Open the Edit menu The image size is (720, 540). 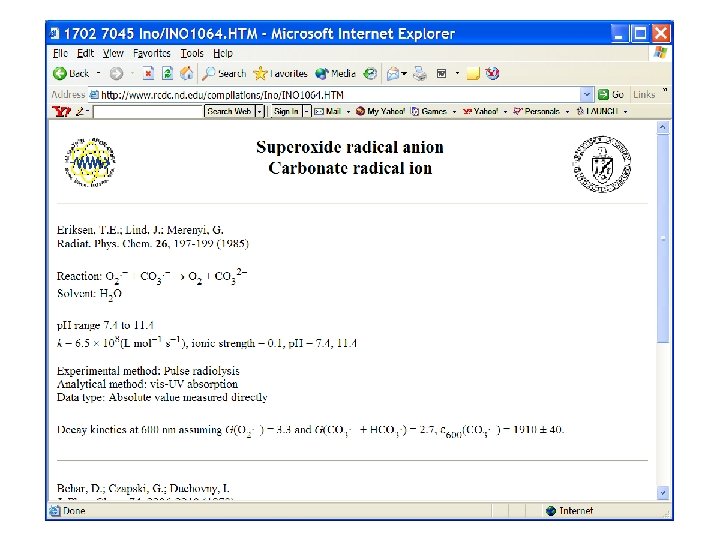(x=85, y=53)
